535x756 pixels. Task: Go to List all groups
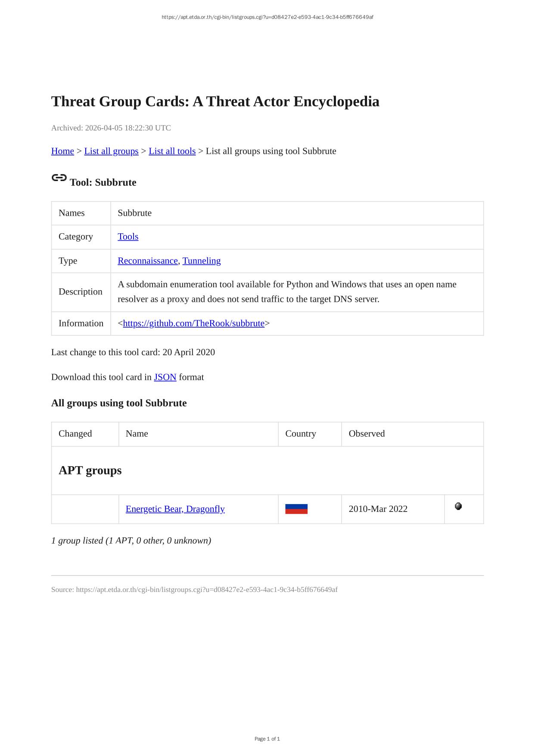coord(111,151)
